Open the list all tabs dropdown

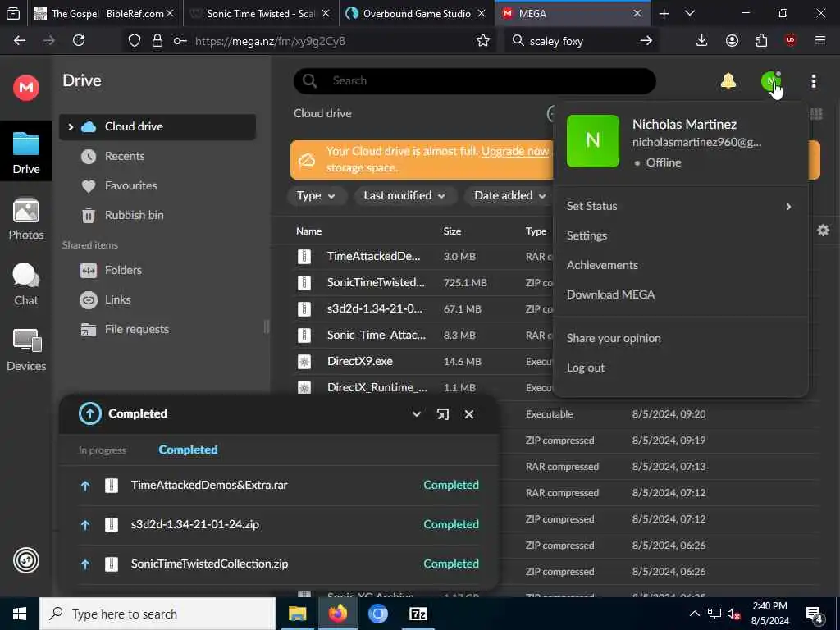[x=690, y=14]
